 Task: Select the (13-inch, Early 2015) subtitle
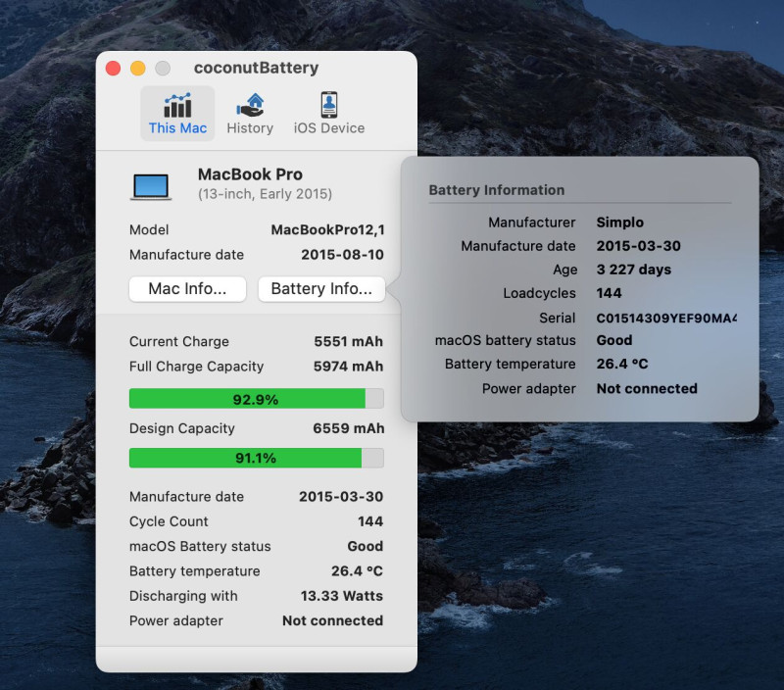pyautogui.click(x=265, y=194)
